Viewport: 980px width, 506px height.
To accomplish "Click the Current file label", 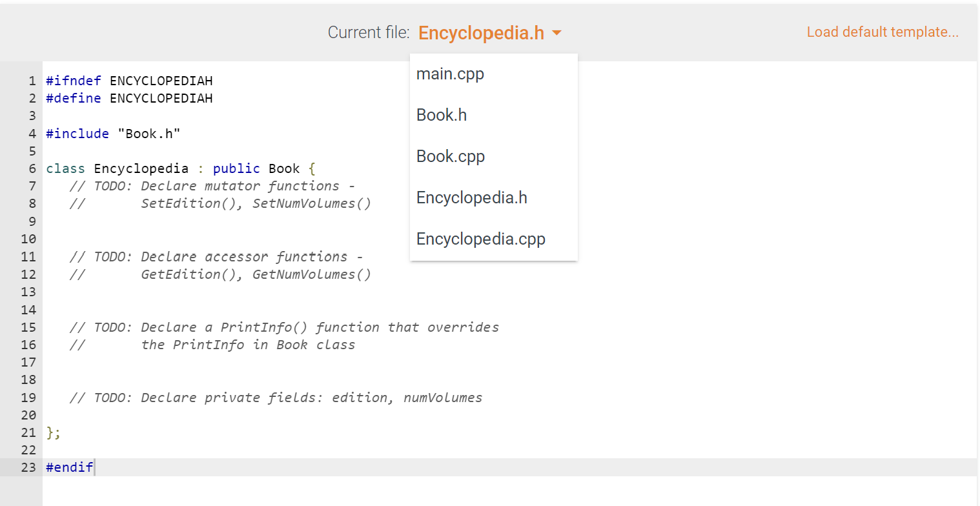I will click(x=368, y=32).
